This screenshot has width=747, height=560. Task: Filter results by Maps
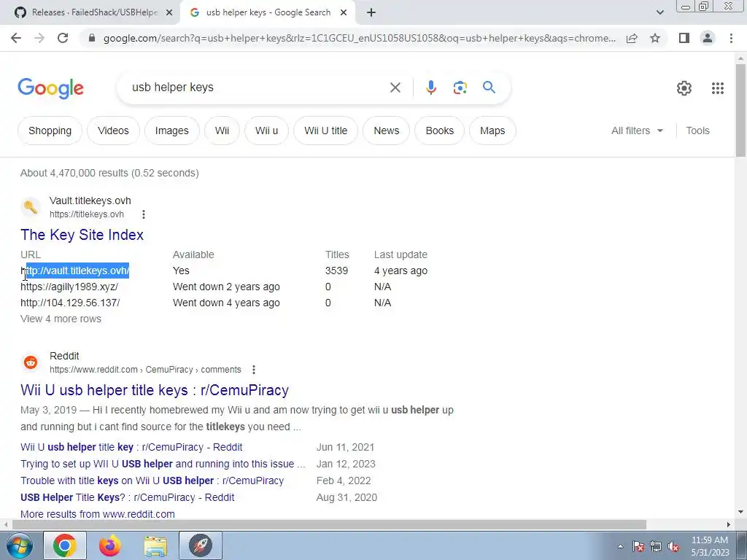492,131
